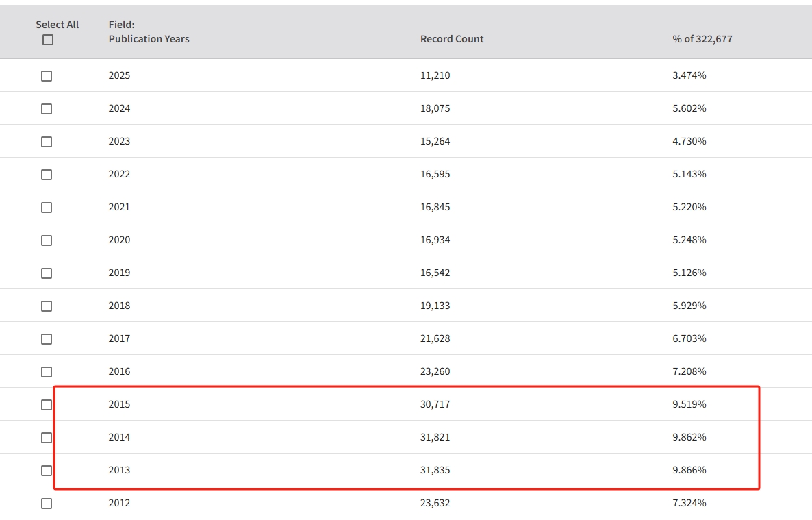Tick the checkbox beside 2023

(47, 142)
